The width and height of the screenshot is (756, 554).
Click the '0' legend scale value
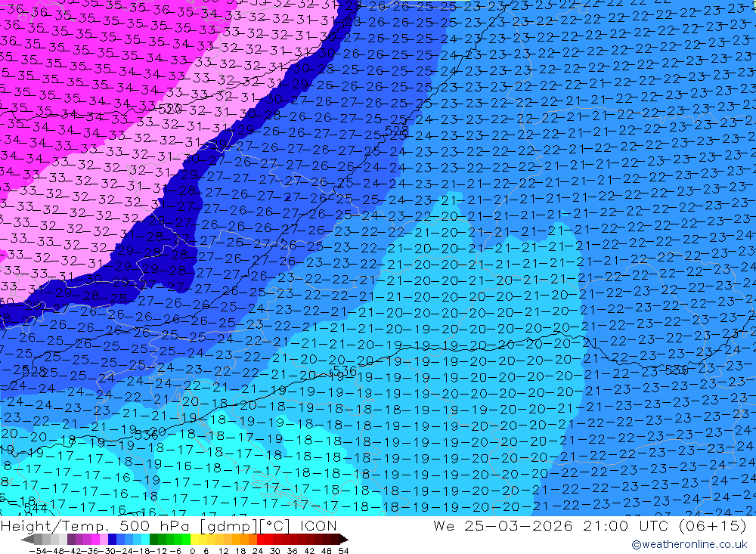[x=192, y=551]
